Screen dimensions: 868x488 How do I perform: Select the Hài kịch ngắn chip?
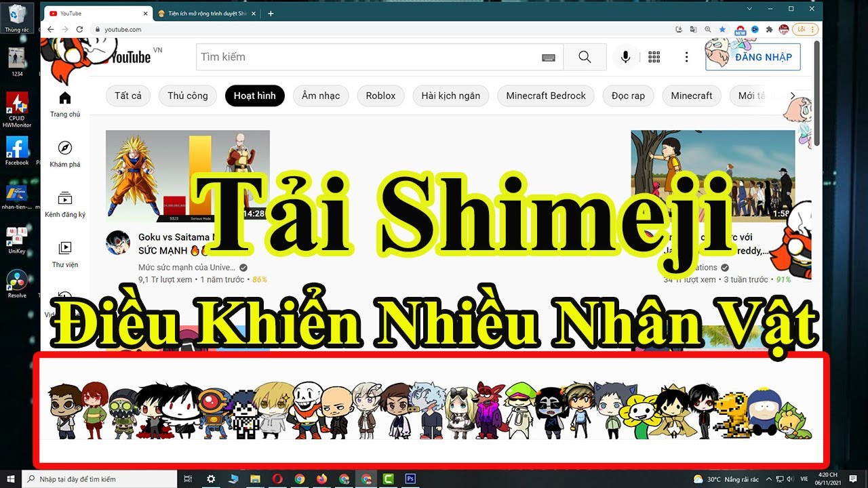450,96
